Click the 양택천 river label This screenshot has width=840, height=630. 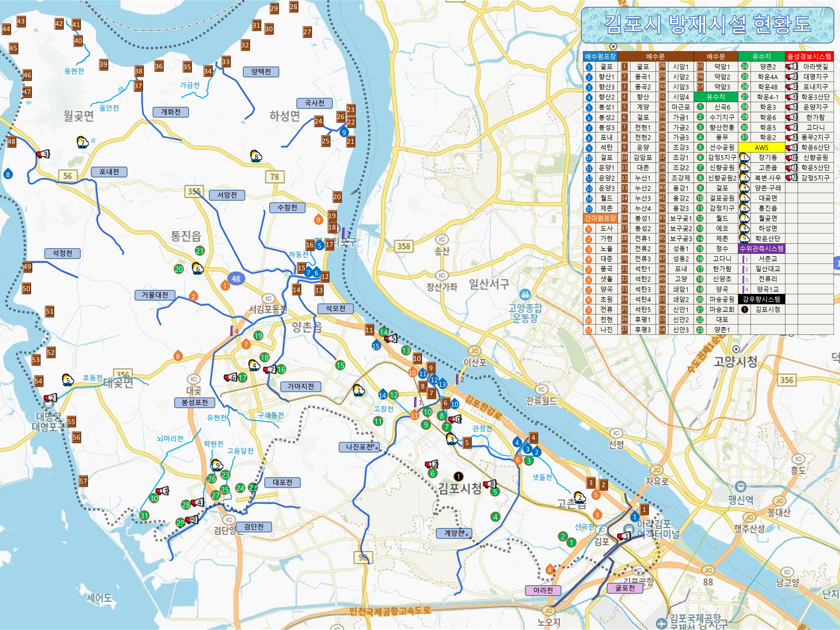pyautogui.click(x=261, y=72)
